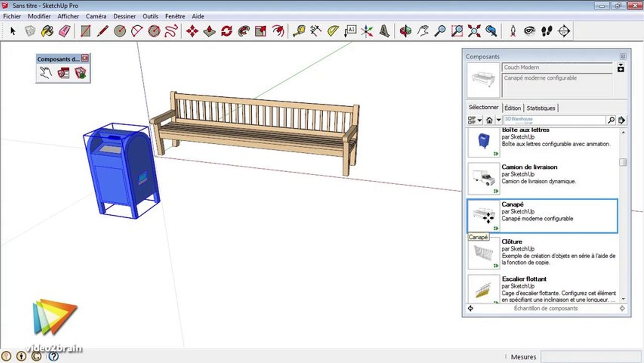Click the Zoom Extents tool

474,31
